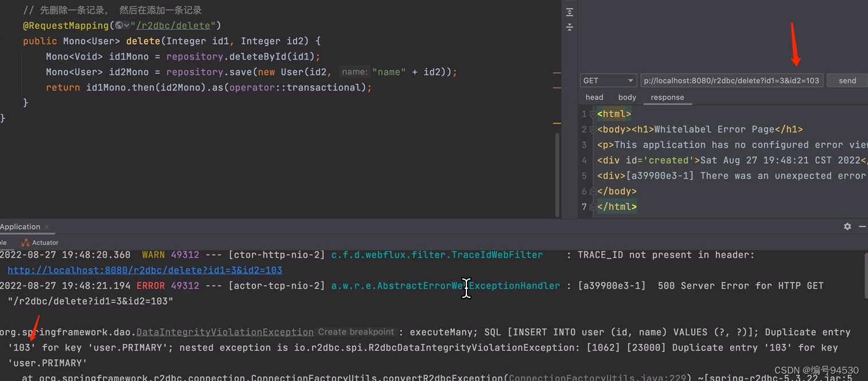
Task: Click Create breakpoint hint
Action: (x=356, y=332)
